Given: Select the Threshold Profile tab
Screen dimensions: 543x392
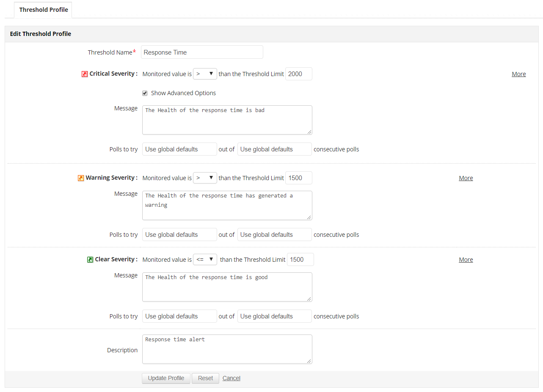Looking at the screenshot, I should click(43, 10).
